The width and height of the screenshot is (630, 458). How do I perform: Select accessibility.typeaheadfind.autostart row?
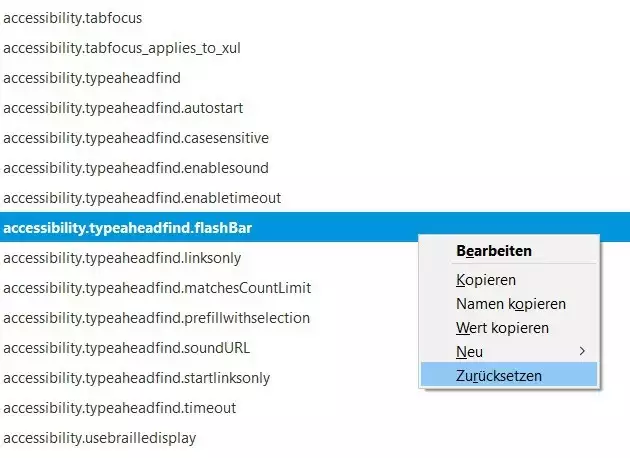pos(123,107)
